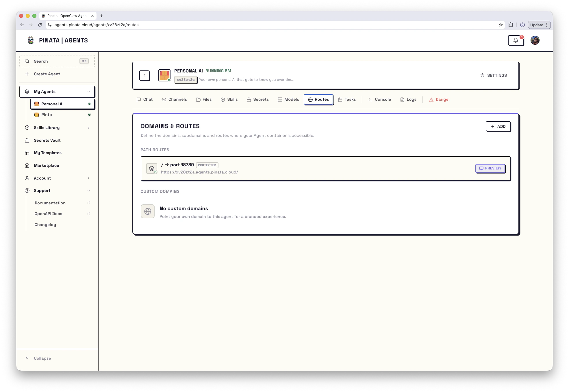Collapse the My Agents section
Viewport: 569px width, 392px height.
88,92
